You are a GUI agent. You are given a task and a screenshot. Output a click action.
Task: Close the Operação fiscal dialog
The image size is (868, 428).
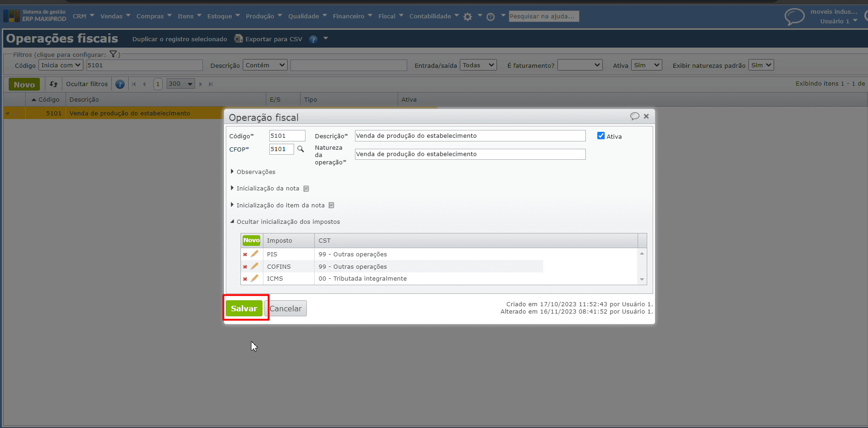click(646, 116)
